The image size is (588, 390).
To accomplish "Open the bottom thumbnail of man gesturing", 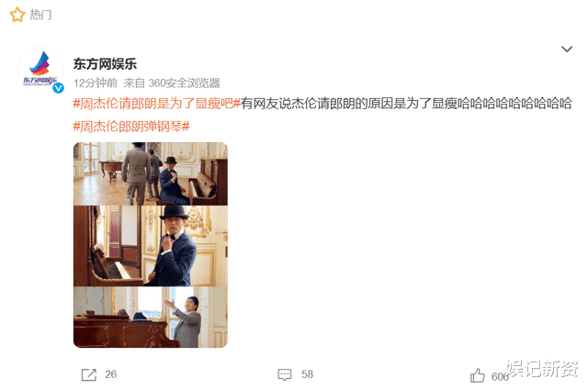I will (x=151, y=318).
